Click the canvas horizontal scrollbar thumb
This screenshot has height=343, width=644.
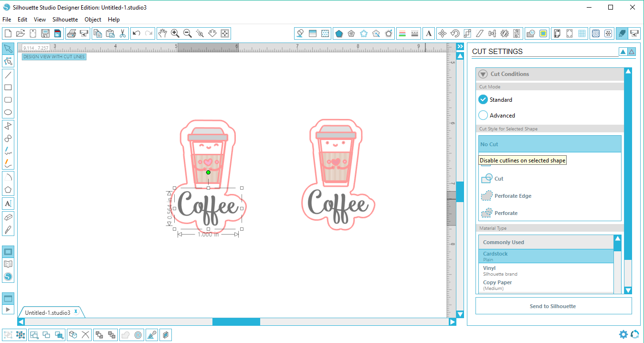(x=236, y=322)
